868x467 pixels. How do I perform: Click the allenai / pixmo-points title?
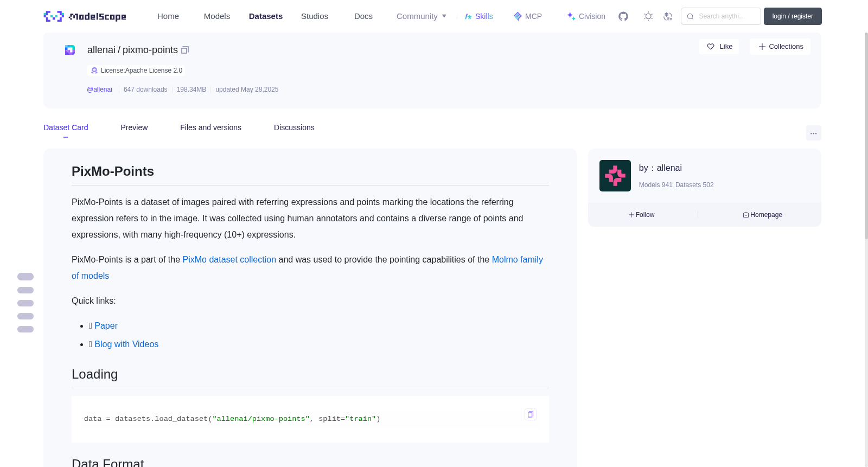pyautogui.click(x=132, y=50)
